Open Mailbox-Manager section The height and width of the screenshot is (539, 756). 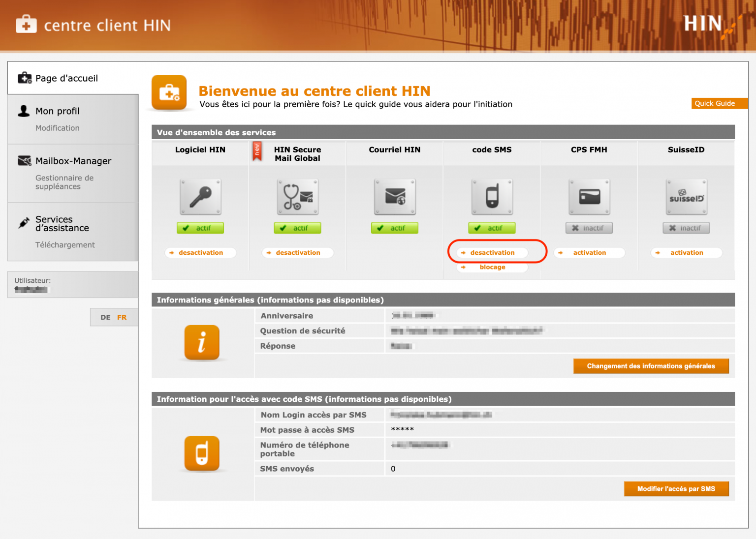tap(73, 161)
